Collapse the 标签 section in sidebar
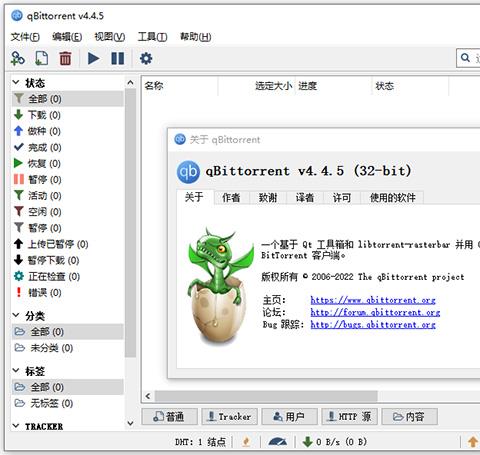 coord(16,370)
